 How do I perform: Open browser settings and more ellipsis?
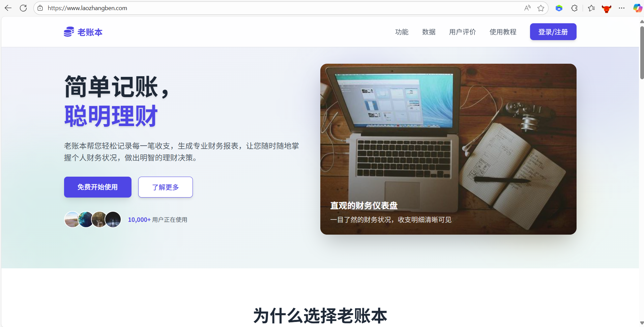622,8
